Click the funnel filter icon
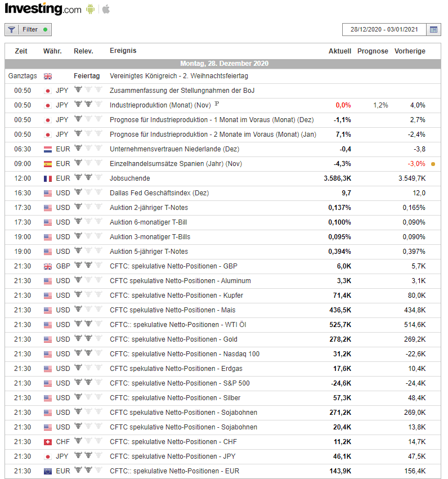This screenshot has height=479, width=448. tap(12, 30)
